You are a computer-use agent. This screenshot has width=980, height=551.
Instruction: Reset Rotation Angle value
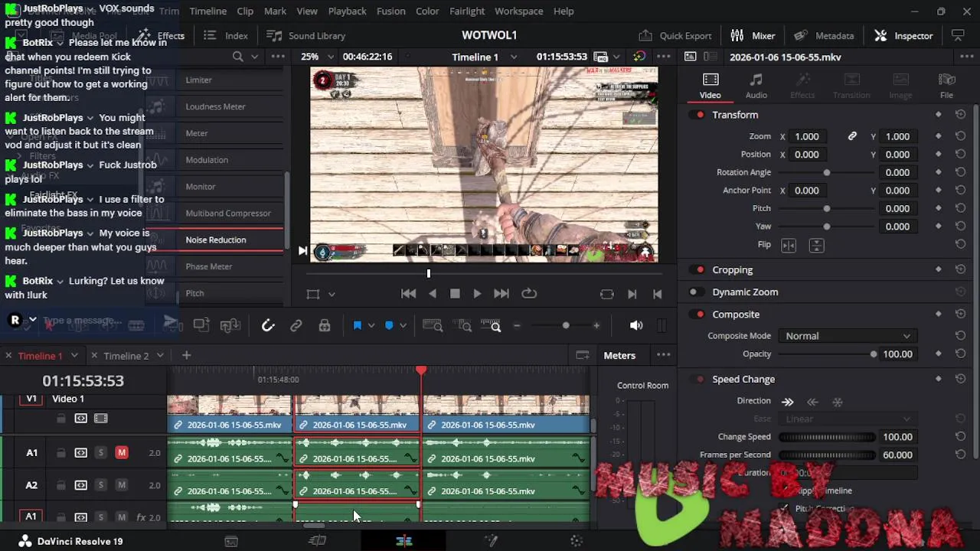(x=960, y=172)
